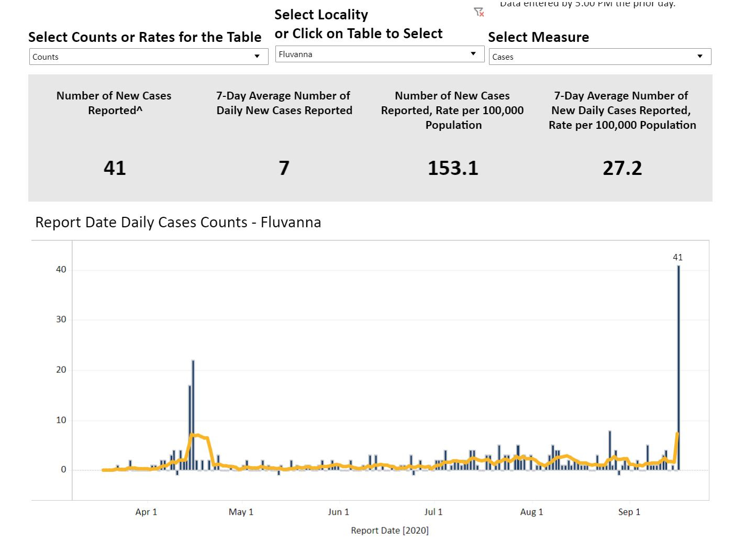Click the clear filter icon
Image resolution: width=756 pixels, height=541 pixels.
click(479, 12)
